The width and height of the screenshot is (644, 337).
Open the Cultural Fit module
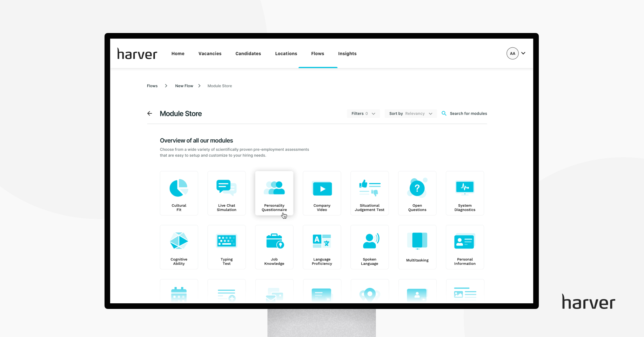click(179, 193)
